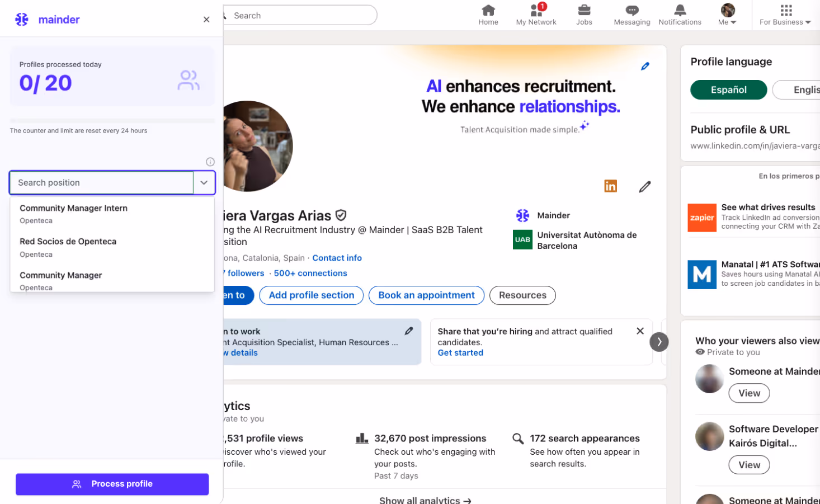Click the 172 search appearances stat
Viewport: 820px width, 504px height.
(585, 439)
